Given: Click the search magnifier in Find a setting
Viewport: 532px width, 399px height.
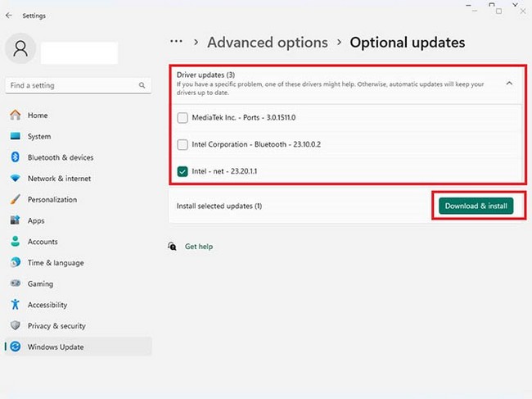Looking at the screenshot, I should (x=142, y=85).
